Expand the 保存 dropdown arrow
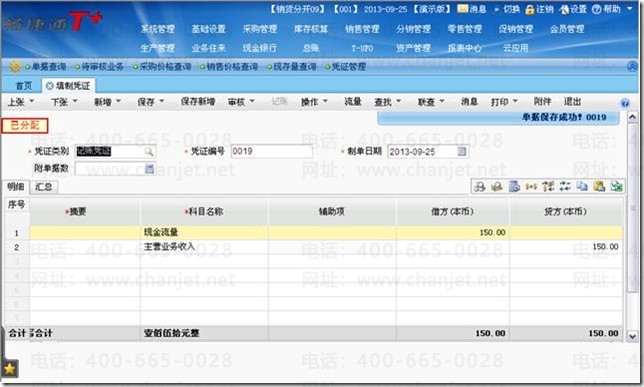Image resolution: width=644 pixels, height=387 pixels. (x=162, y=101)
